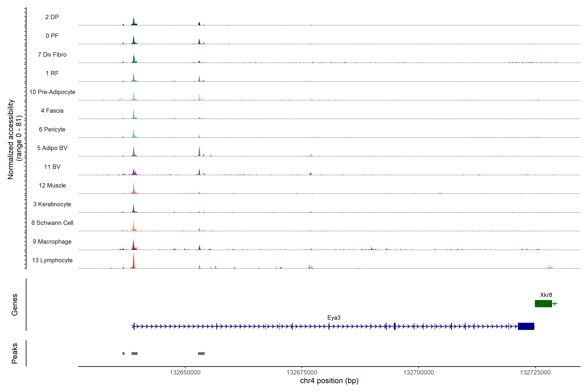Click the 132725000 axis tick label
588x392 pixels.
click(x=535, y=372)
